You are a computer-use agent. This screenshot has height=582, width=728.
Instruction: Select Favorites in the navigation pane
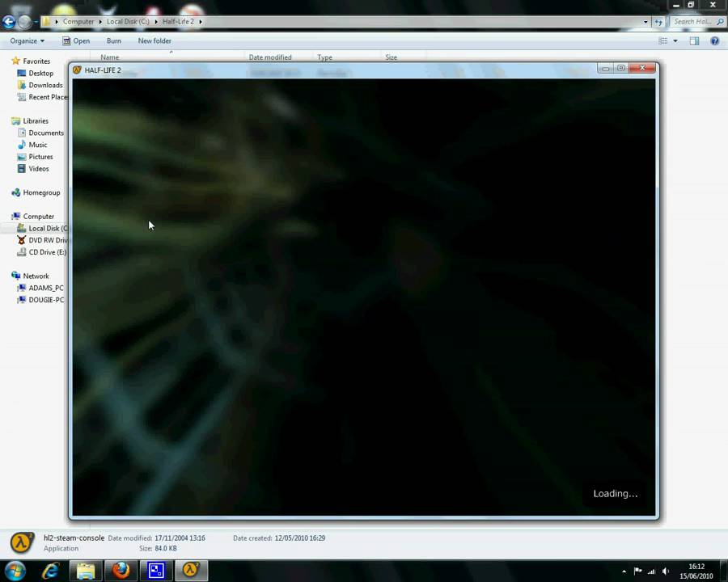pyautogui.click(x=31, y=61)
